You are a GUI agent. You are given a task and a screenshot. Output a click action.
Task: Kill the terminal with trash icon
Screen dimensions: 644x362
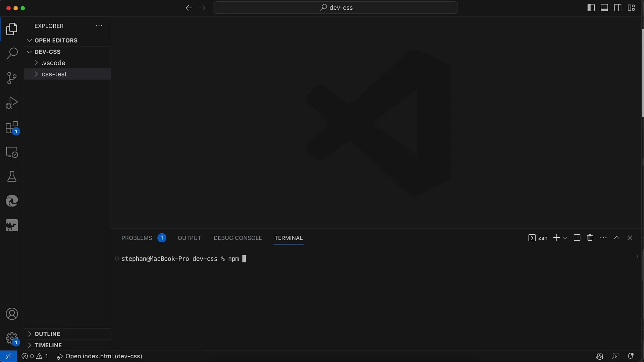tap(590, 238)
